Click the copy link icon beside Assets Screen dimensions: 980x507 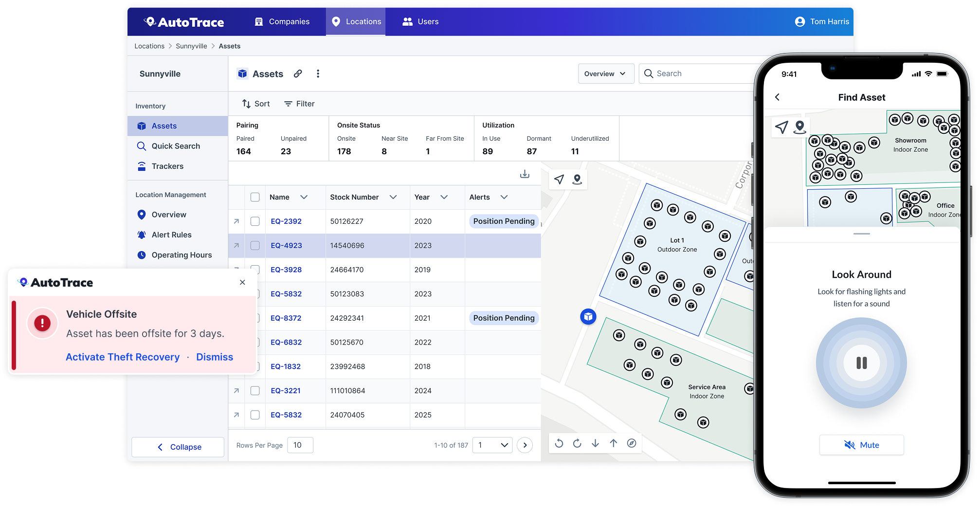[298, 73]
